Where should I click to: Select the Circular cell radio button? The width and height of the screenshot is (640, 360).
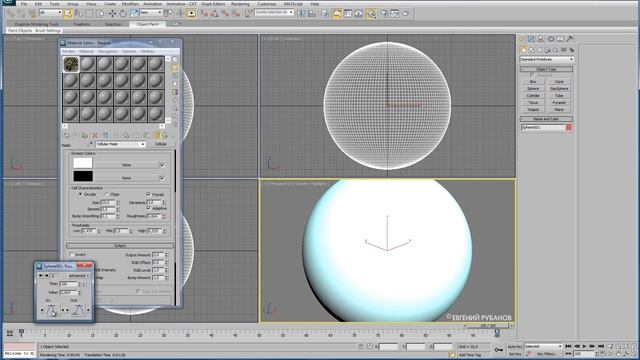click(x=80, y=194)
